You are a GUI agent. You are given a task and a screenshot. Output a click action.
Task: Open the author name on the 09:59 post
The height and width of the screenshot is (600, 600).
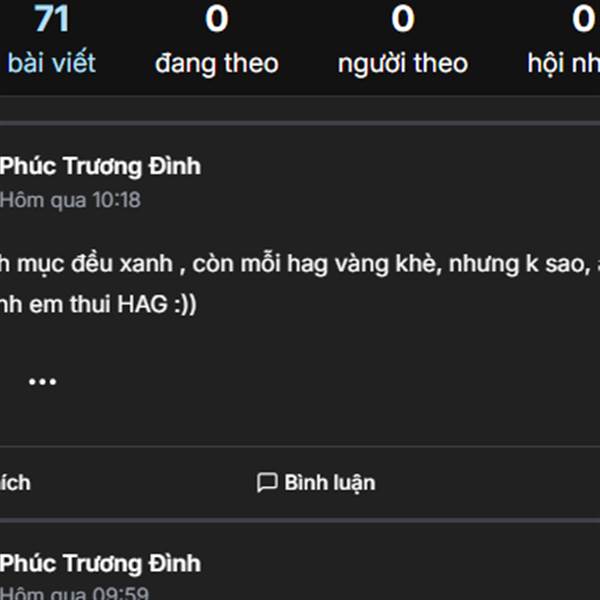(x=100, y=563)
